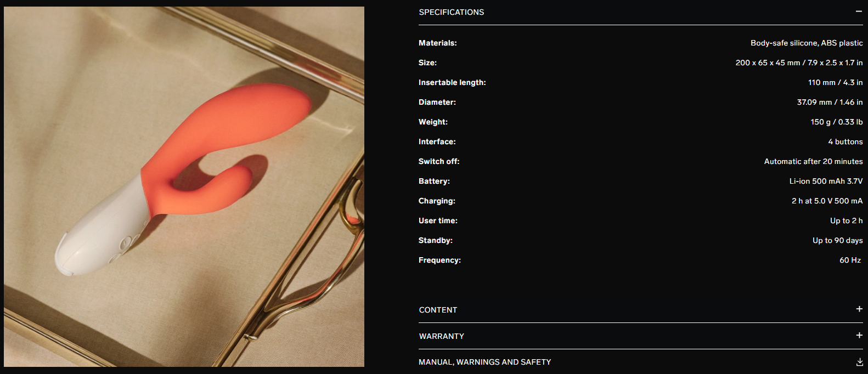Click the plus icon beside Content
Viewport: 868px width, 374px height.
tap(859, 309)
